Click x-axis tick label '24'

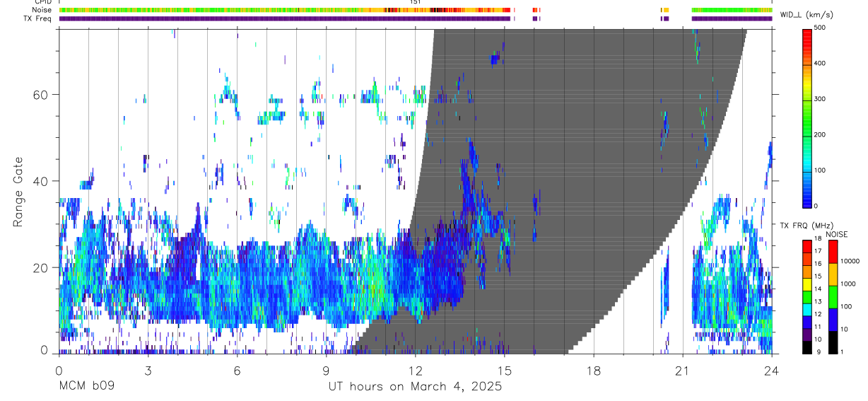(772, 370)
